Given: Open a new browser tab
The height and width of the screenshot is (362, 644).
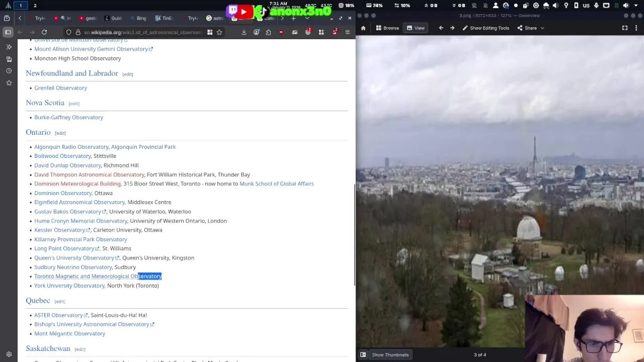Looking at the screenshot, I should click(x=294, y=18).
